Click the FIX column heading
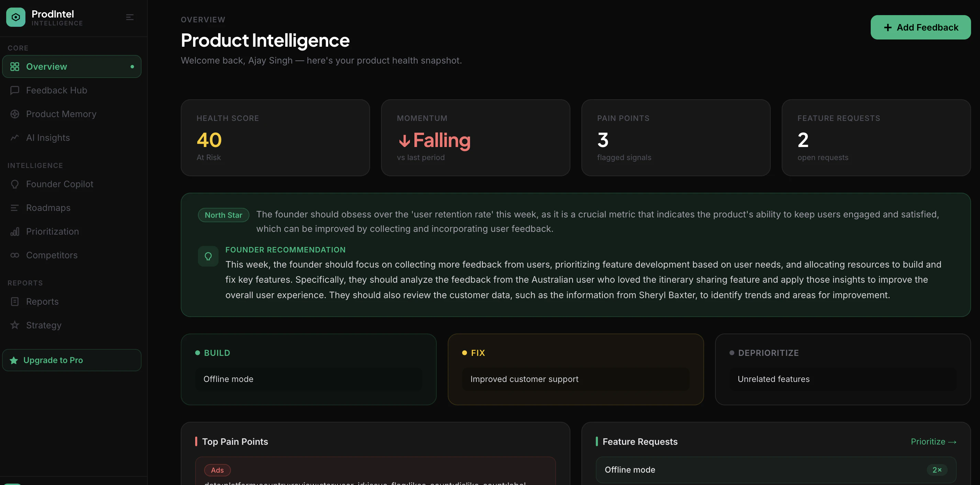Image resolution: width=980 pixels, height=485 pixels. click(x=478, y=353)
